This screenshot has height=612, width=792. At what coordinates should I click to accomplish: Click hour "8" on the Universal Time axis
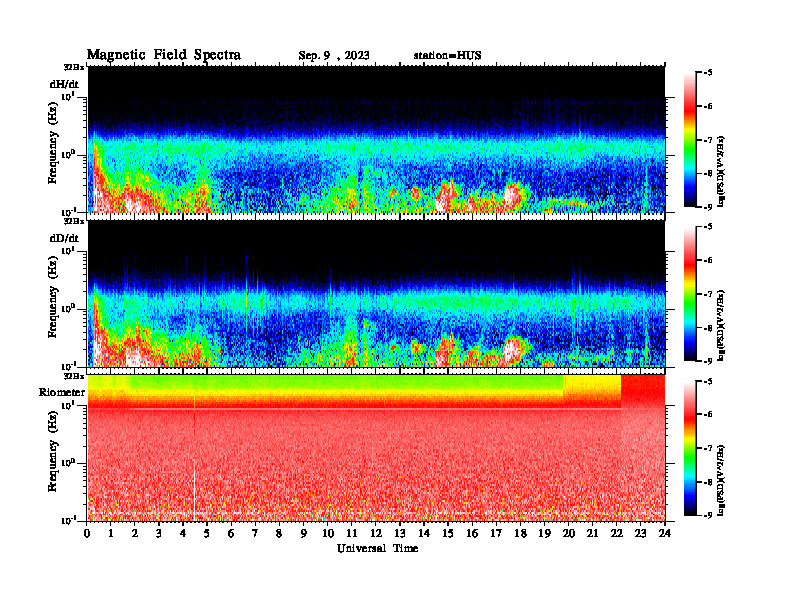click(x=279, y=534)
